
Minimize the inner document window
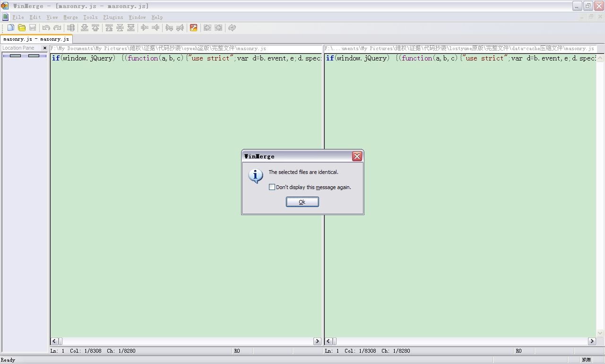coord(583,17)
